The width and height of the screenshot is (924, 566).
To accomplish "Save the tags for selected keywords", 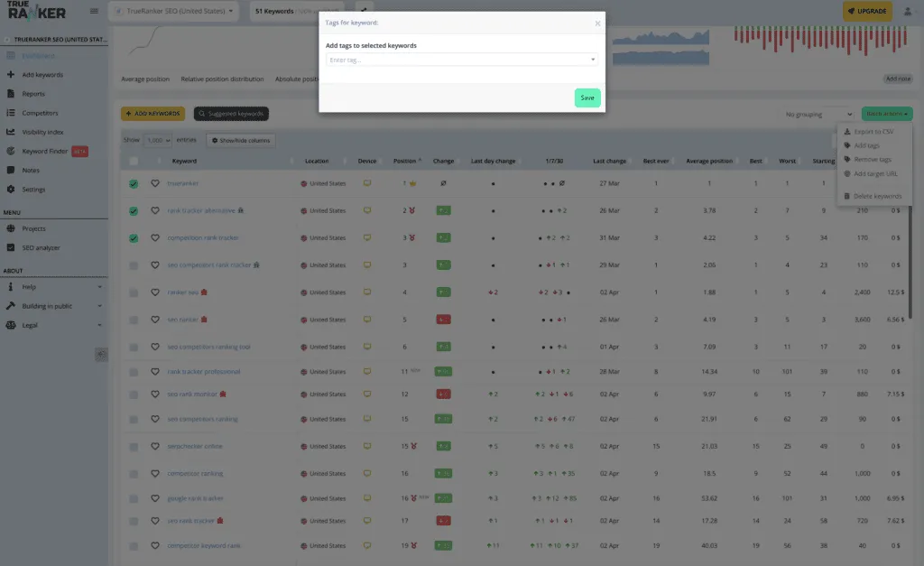I will (587, 97).
